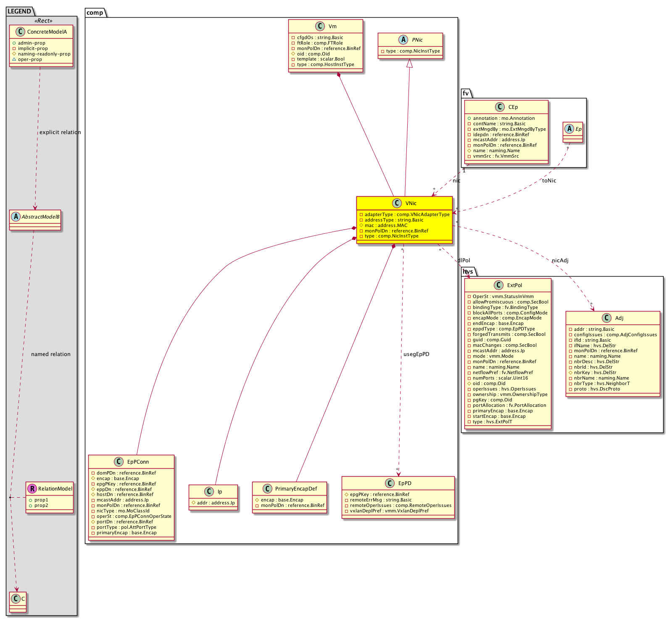Select the 'comp' package tab
The height and width of the screenshot is (620, 672).
[x=95, y=13]
